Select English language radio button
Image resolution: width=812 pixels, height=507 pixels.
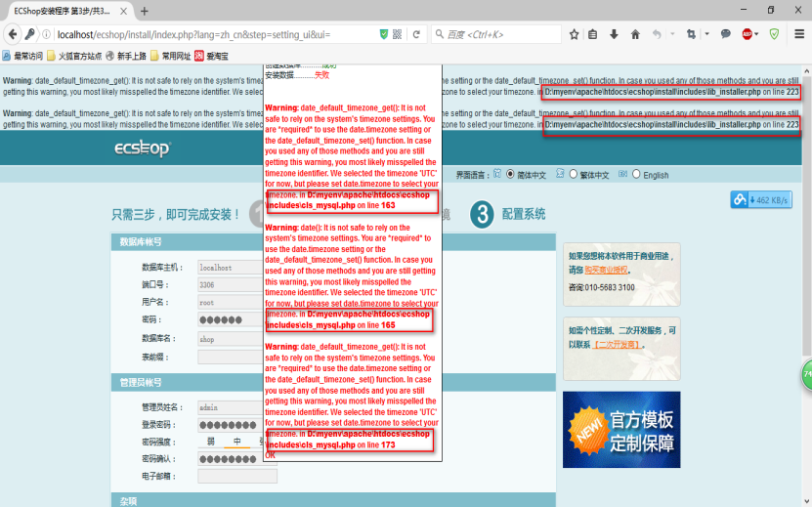point(636,175)
